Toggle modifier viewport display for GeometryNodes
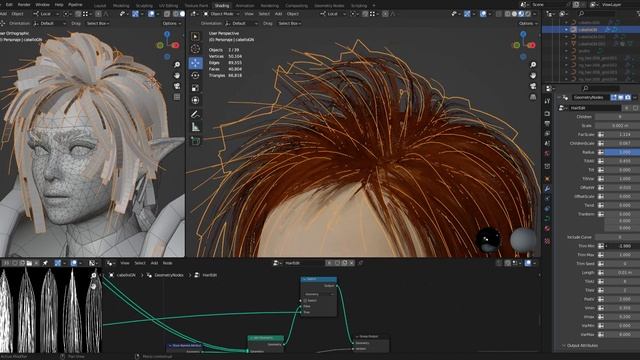 (620, 98)
